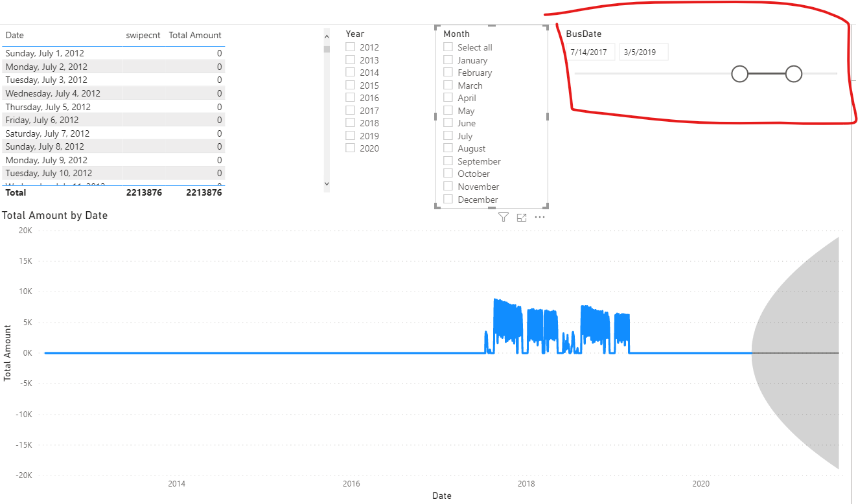This screenshot has height=504, width=858.
Task: Check the 2012 year checkbox
Action: point(351,47)
